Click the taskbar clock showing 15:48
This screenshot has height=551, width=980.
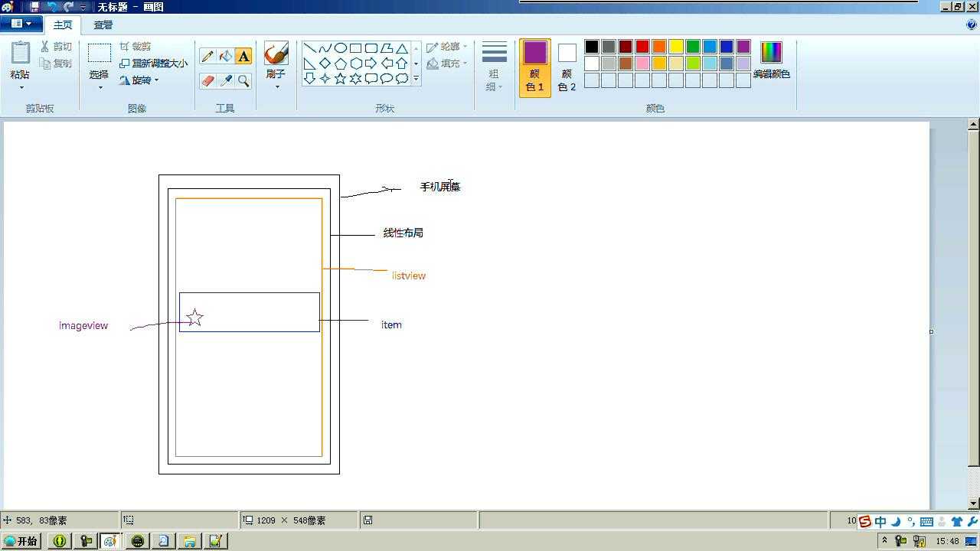coord(947,541)
